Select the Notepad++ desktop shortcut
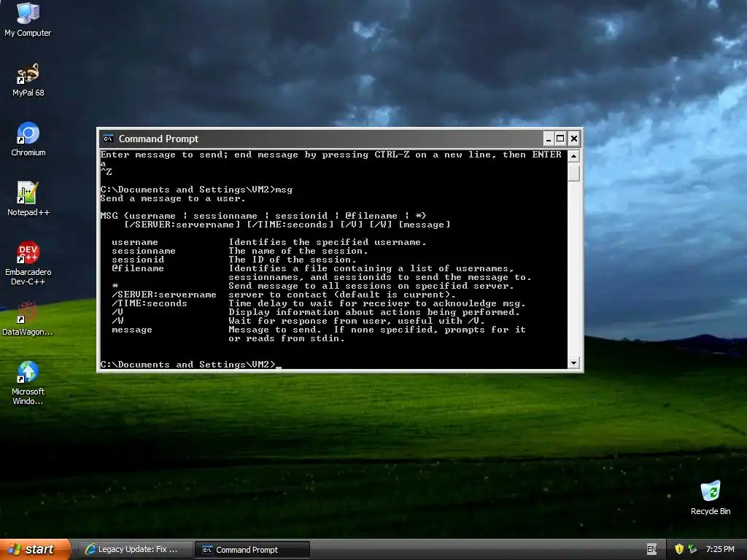 point(28,199)
